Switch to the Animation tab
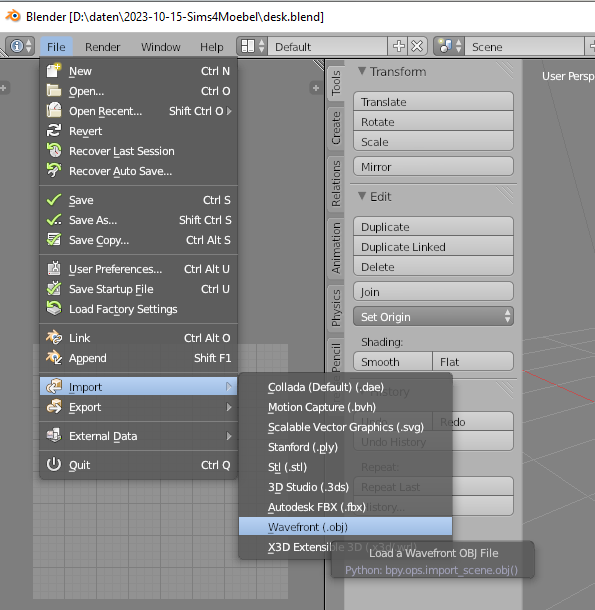Image resolution: width=595 pixels, height=610 pixels. pyautogui.click(x=336, y=248)
